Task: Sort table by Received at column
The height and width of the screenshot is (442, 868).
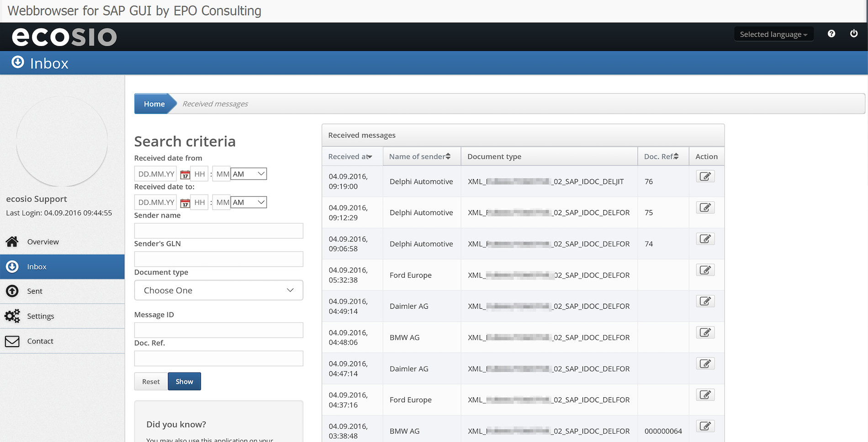Action: pyautogui.click(x=350, y=157)
